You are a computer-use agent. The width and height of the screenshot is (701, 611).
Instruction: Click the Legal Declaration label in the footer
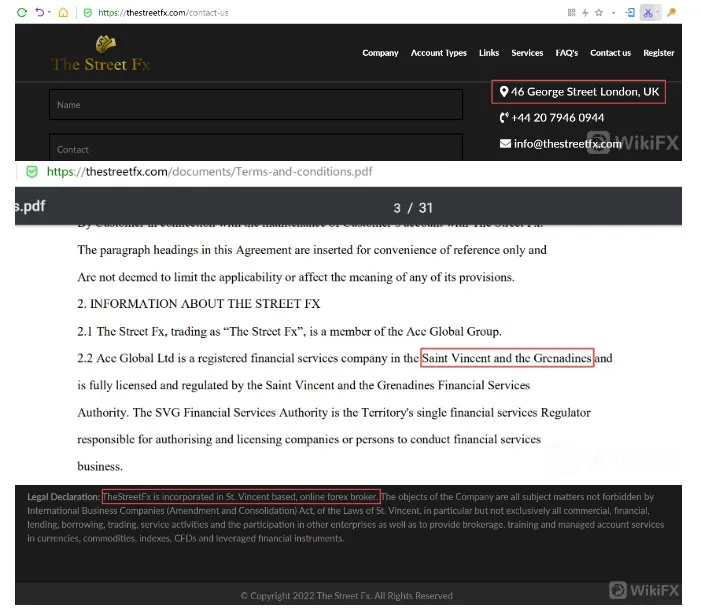pyautogui.click(x=63, y=497)
